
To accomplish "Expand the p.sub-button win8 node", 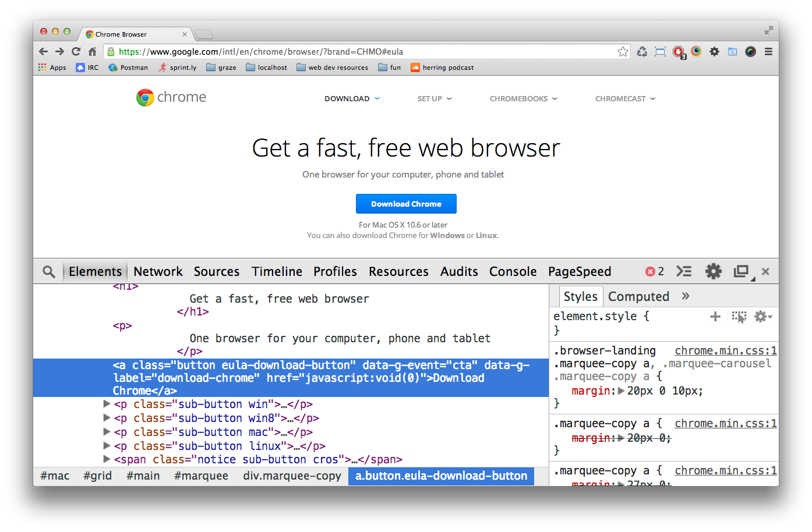I will (x=107, y=418).
